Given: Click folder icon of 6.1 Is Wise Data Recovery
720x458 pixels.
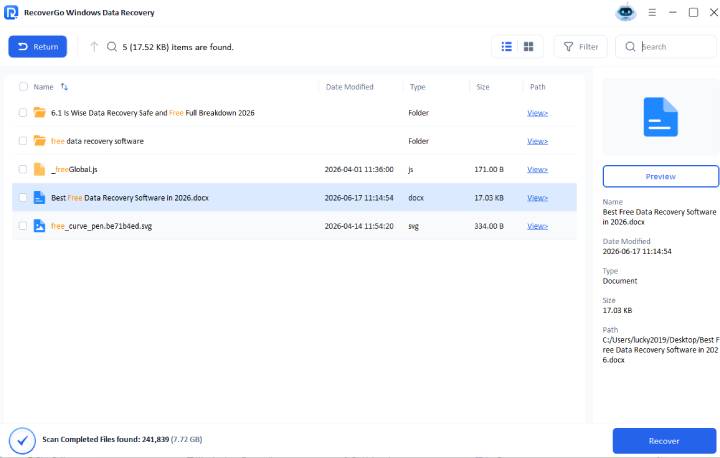Looking at the screenshot, I should click(39, 112).
